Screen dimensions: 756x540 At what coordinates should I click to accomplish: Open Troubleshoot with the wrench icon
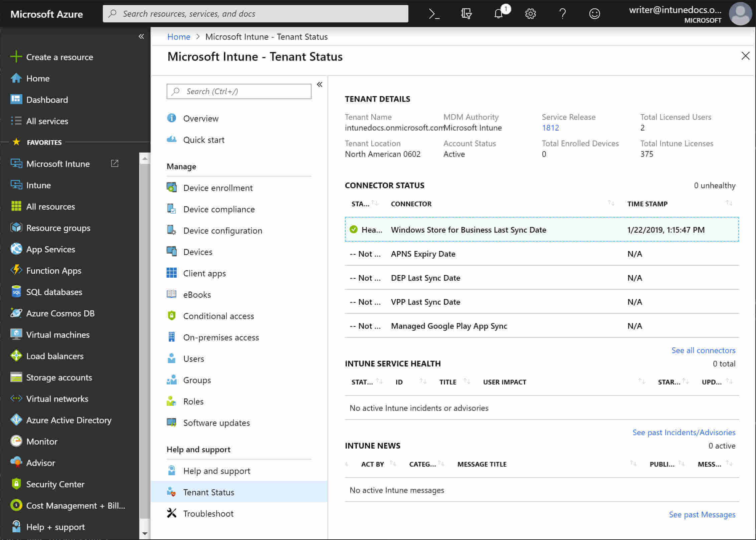(208, 513)
